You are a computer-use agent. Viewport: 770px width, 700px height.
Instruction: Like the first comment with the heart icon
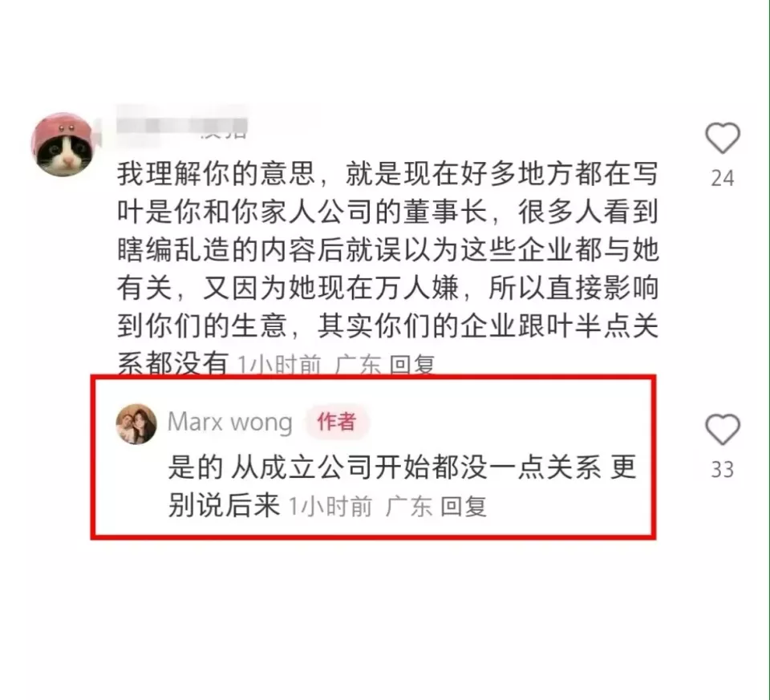coord(723,138)
